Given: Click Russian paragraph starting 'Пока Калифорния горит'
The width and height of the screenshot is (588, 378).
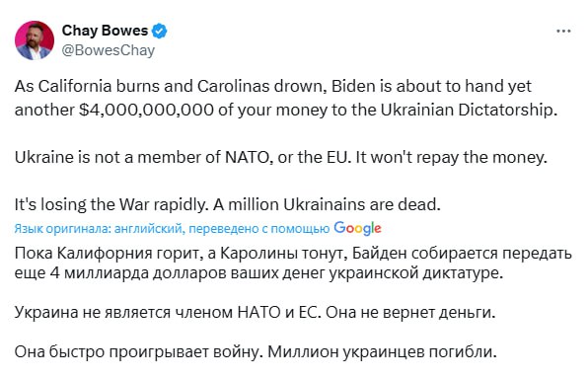Looking at the screenshot, I should [293, 264].
